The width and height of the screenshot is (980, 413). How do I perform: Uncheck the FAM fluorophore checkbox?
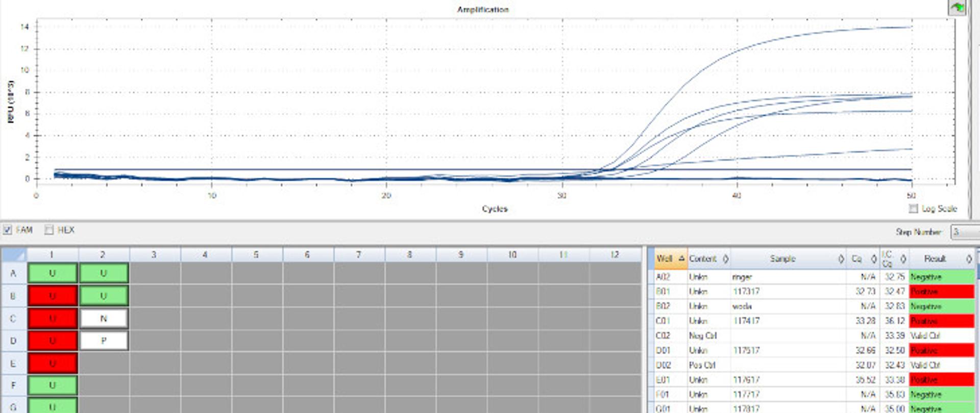(7, 230)
